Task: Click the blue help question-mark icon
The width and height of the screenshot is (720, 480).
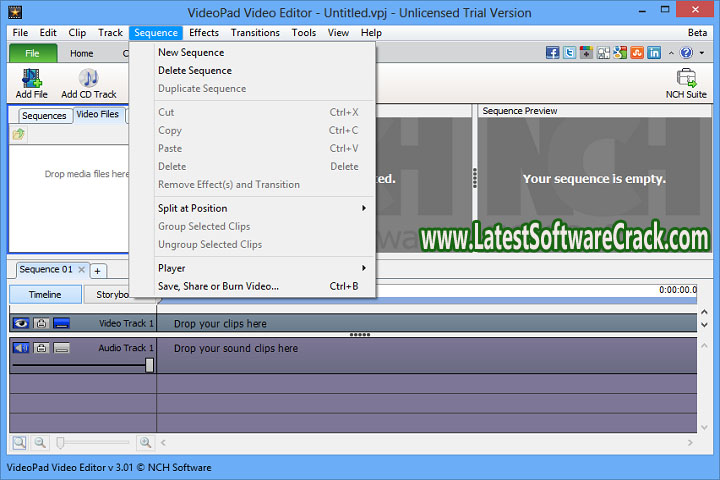Action: point(686,53)
